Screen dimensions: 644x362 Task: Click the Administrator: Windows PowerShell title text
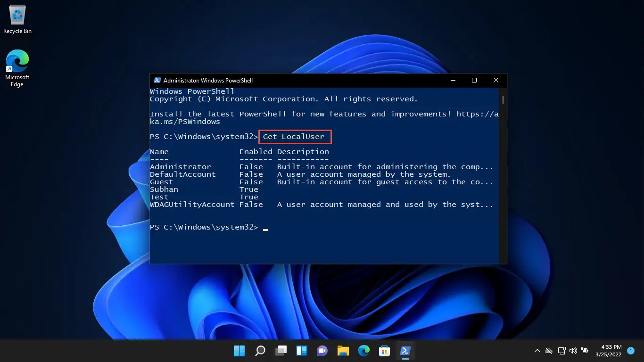[208, 81]
